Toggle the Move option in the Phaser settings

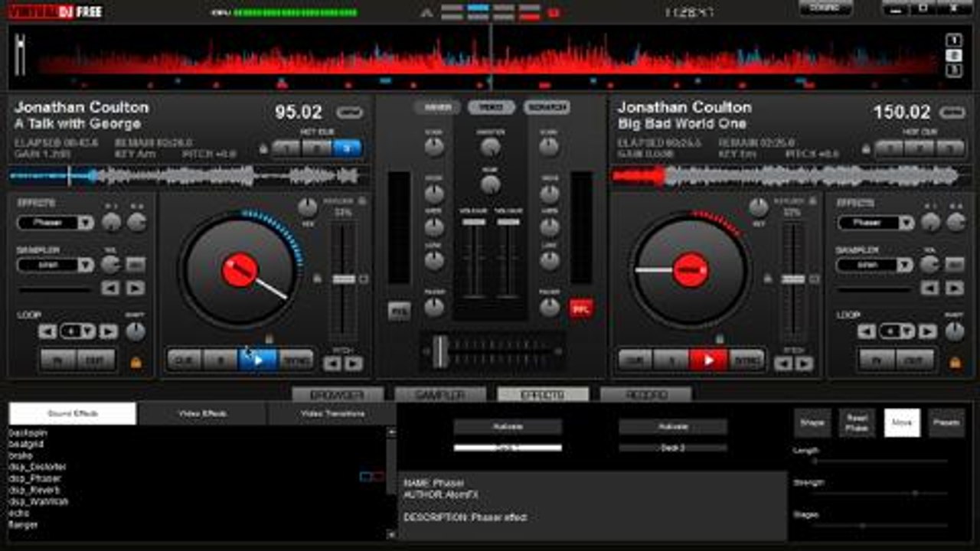(x=902, y=422)
